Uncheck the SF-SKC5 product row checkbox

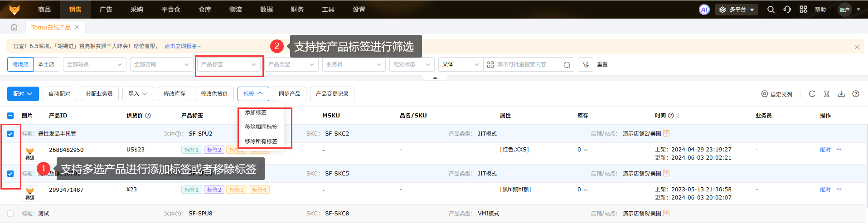(10, 174)
